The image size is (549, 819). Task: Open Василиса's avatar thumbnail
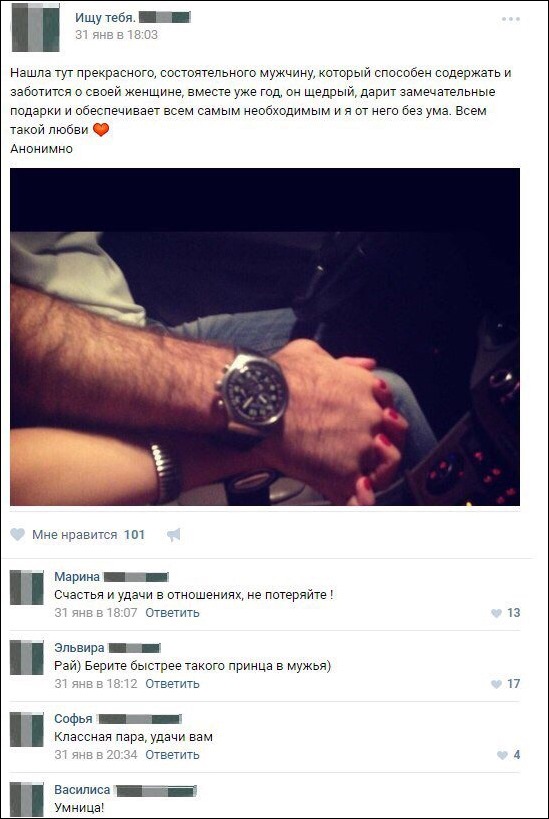[27, 800]
